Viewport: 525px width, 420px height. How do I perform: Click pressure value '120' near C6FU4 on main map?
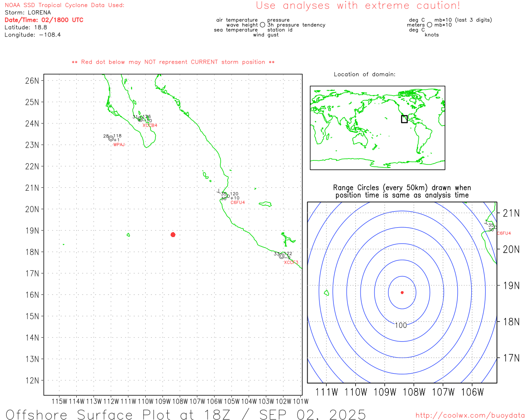[234, 194]
